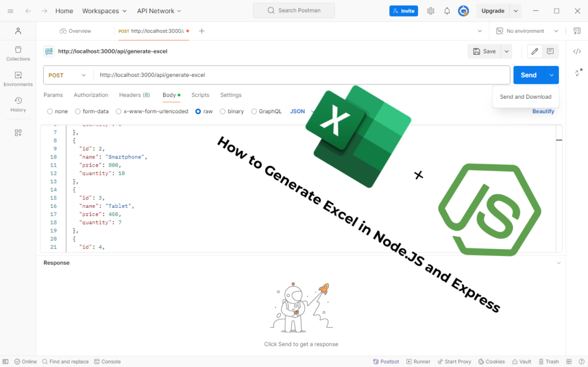This screenshot has height=367, width=588.
Task: Open the API Network dropdown
Action: (x=159, y=11)
